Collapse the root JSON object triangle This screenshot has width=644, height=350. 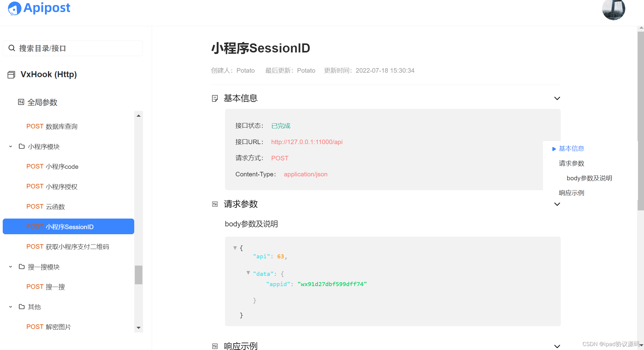pyautogui.click(x=235, y=248)
